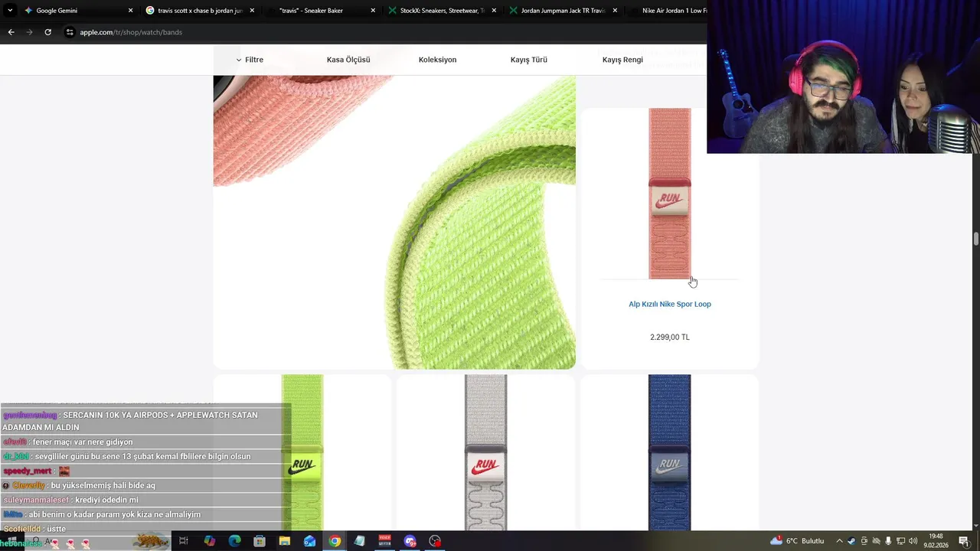The width and height of the screenshot is (980, 551).
Task: Launch Copilot from the taskbar
Action: (x=210, y=541)
